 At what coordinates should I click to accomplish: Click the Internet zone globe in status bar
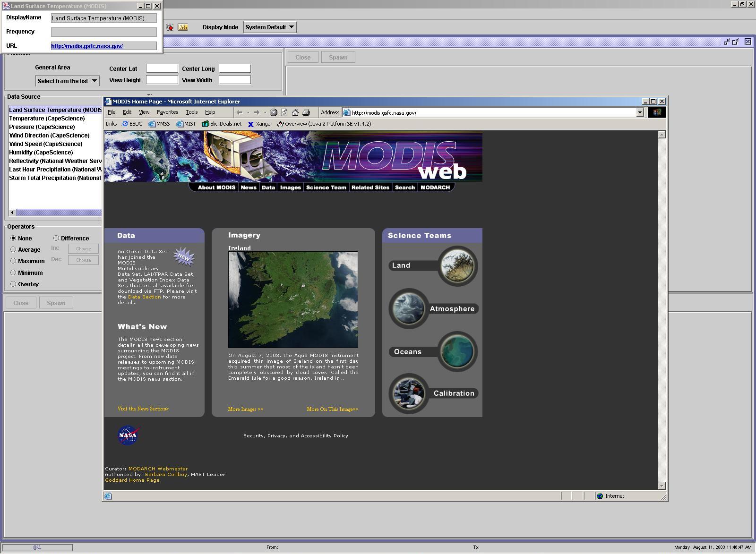pyautogui.click(x=600, y=496)
